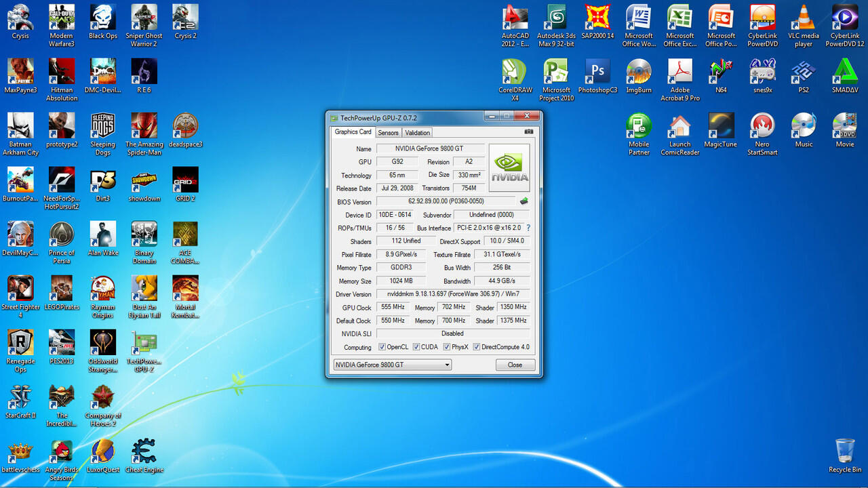Select the SAP2000 14 desktop icon
The width and height of the screenshot is (868, 488).
point(597,22)
